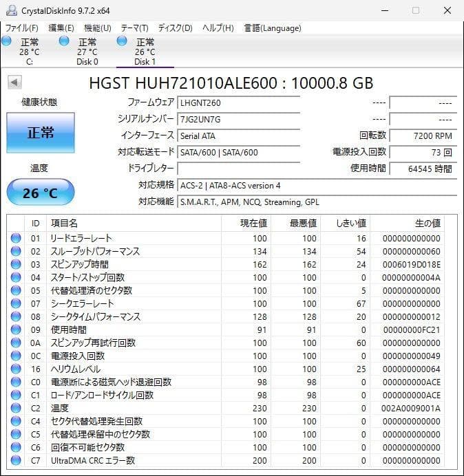Open the テーマ(T) menu
Viewport: 464px width, 476px height.
click(x=135, y=28)
